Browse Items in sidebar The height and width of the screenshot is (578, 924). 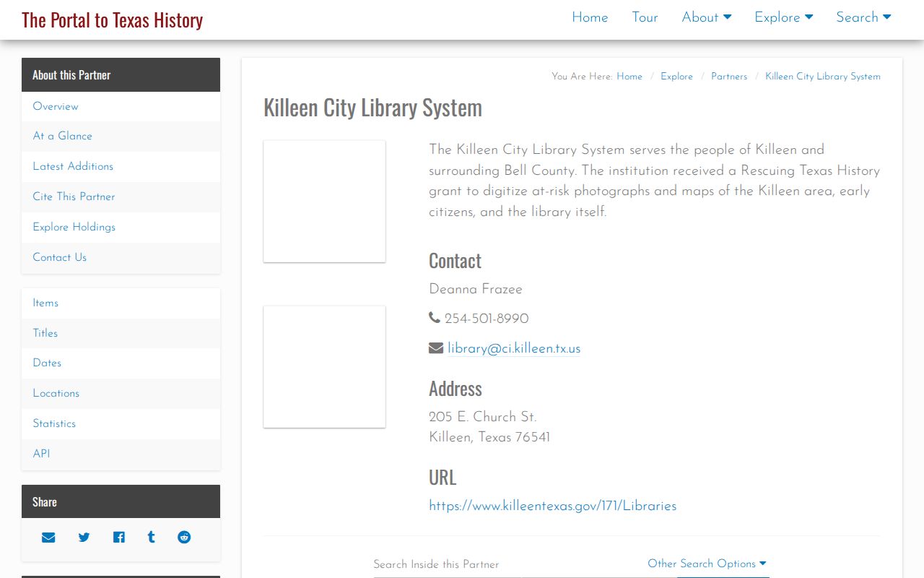[121, 303]
